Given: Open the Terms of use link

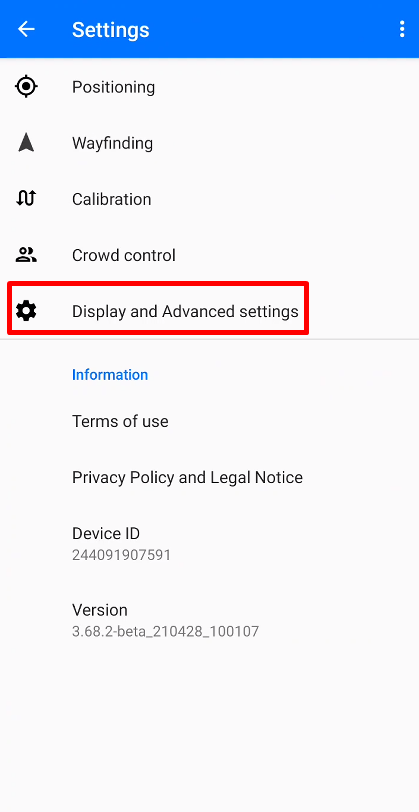Looking at the screenshot, I should coord(120,421).
